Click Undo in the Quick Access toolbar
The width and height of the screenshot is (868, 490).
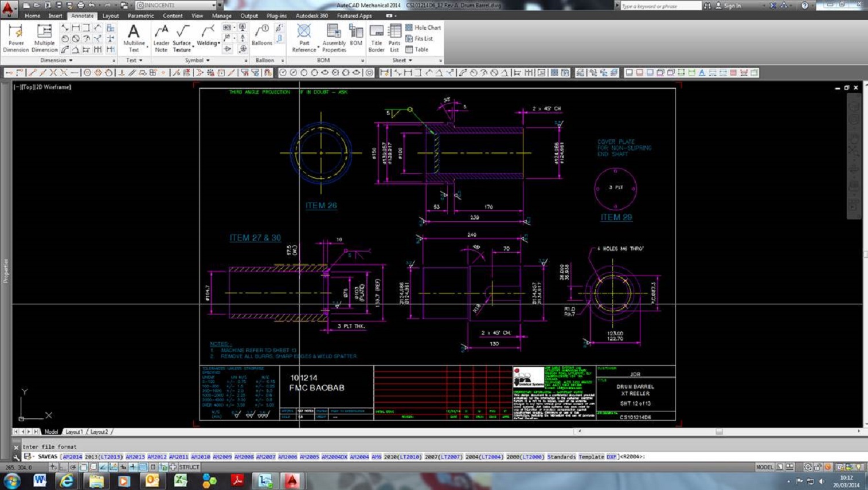click(92, 5)
